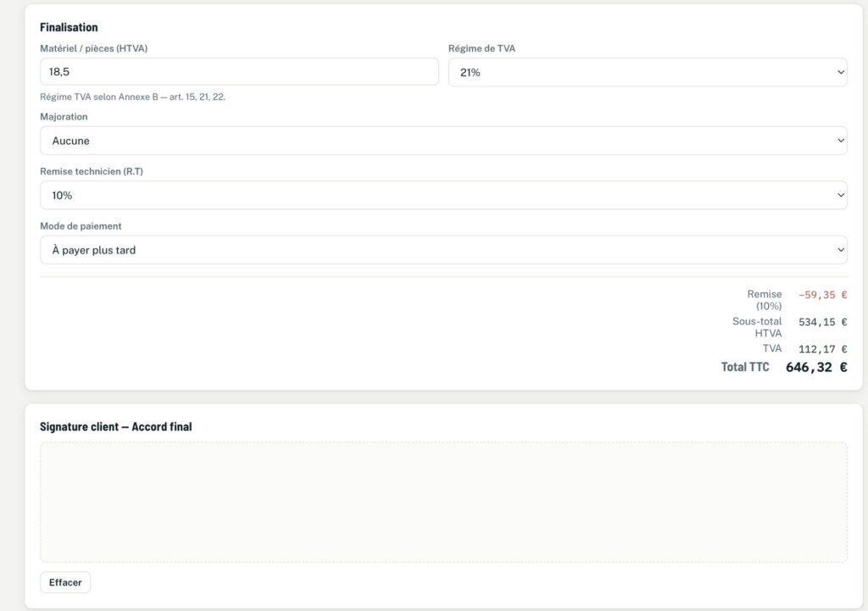Change the Mode de paiement dropdown

(443, 250)
